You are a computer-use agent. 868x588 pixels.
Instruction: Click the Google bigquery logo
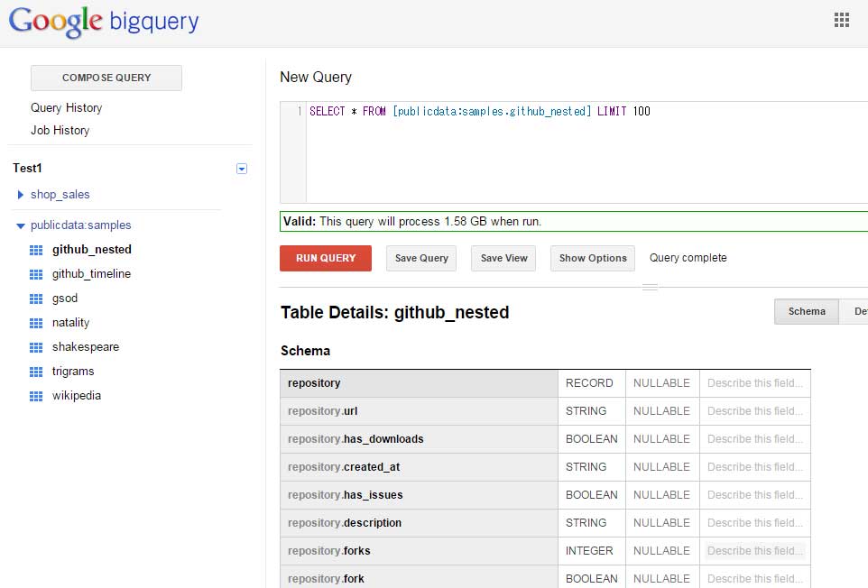[x=104, y=22]
